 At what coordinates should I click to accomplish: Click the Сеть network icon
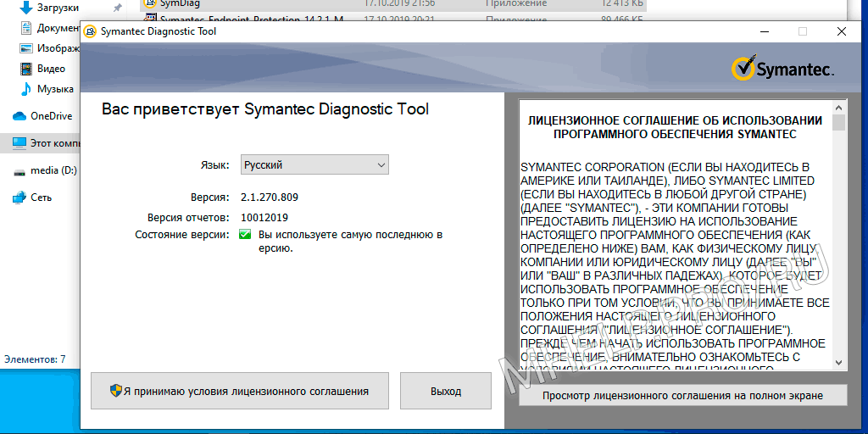(x=19, y=197)
